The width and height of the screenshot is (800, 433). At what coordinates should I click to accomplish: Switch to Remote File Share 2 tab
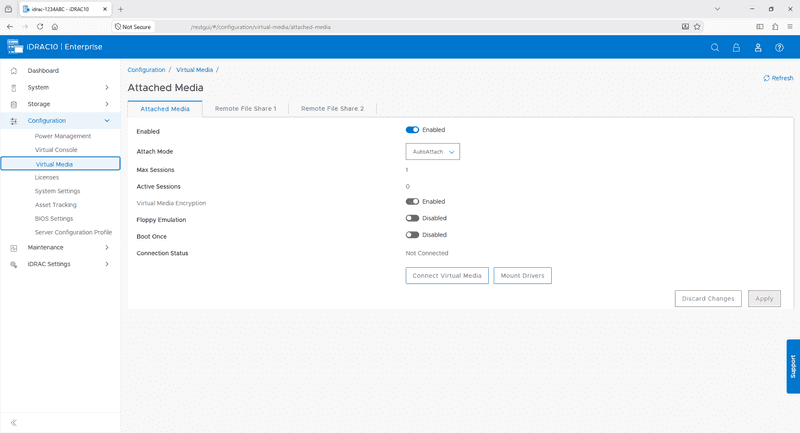click(332, 109)
